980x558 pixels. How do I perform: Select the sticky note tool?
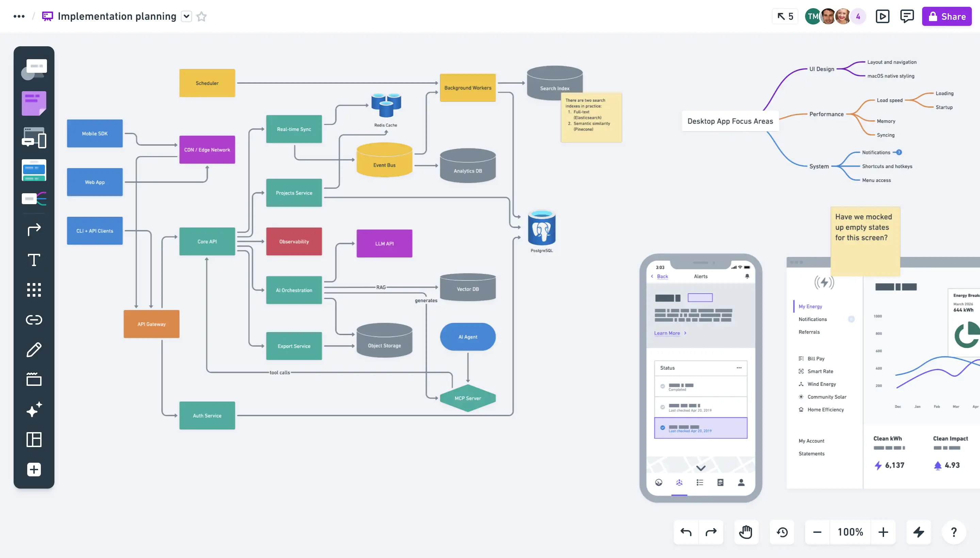click(34, 103)
